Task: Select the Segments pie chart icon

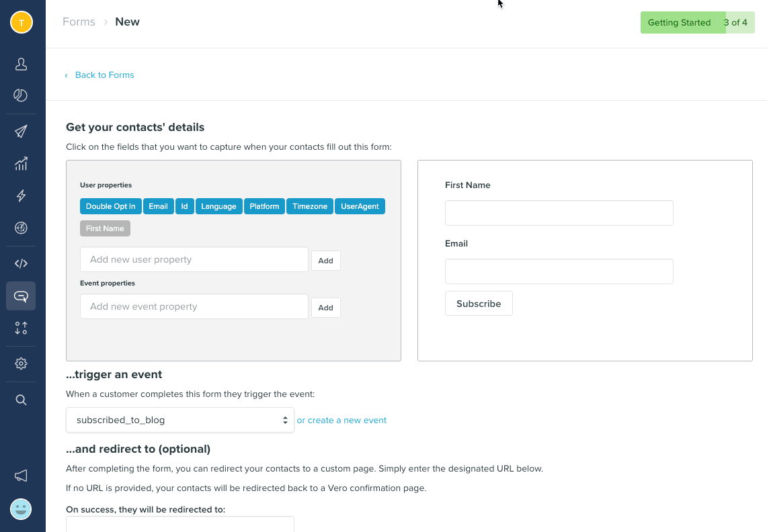Action: (21, 95)
